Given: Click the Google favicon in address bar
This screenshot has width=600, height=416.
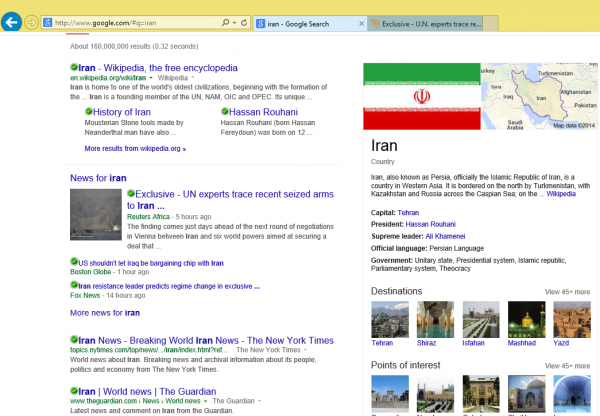Looking at the screenshot, I should point(47,23).
